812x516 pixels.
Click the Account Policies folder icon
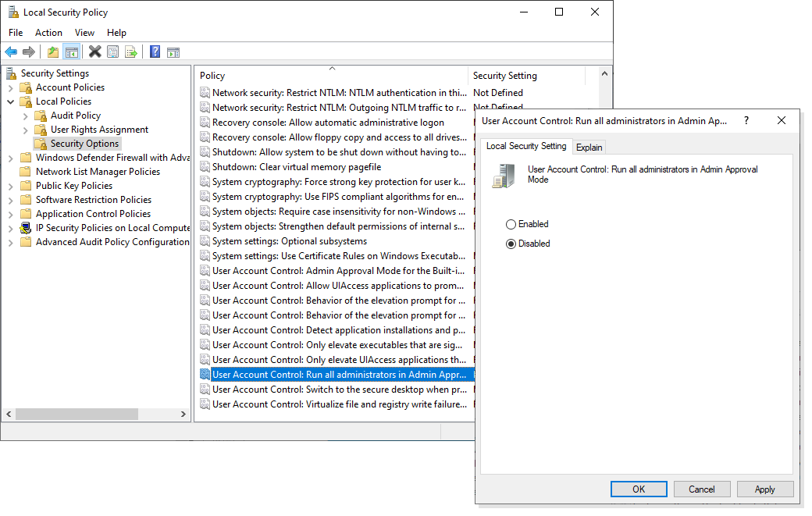click(26, 87)
